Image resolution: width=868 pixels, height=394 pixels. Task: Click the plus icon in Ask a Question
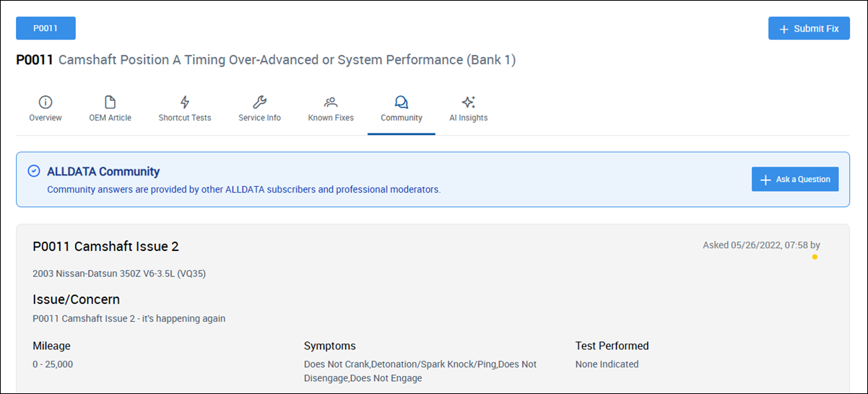click(x=766, y=180)
